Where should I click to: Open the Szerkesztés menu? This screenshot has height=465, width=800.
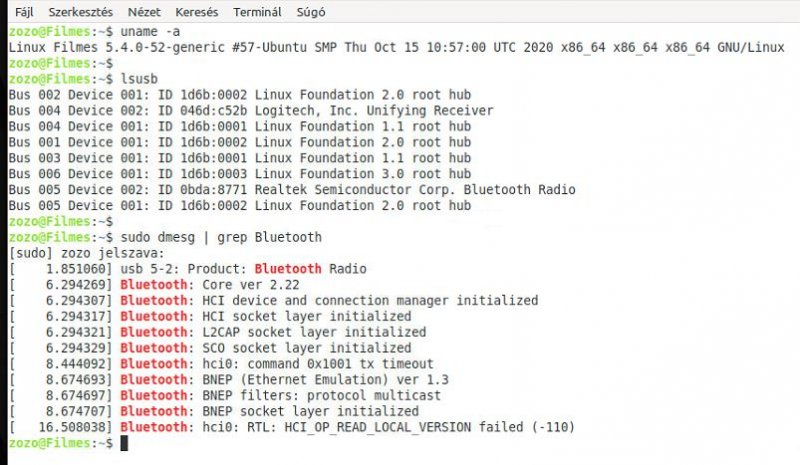(80, 12)
